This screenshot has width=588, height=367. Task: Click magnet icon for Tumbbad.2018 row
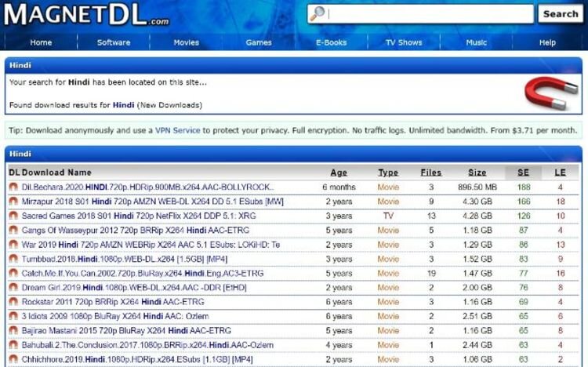[x=13, y=259]
